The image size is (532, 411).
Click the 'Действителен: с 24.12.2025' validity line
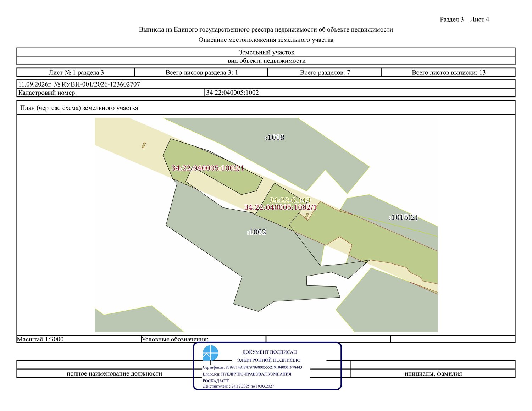pos(238,386)
